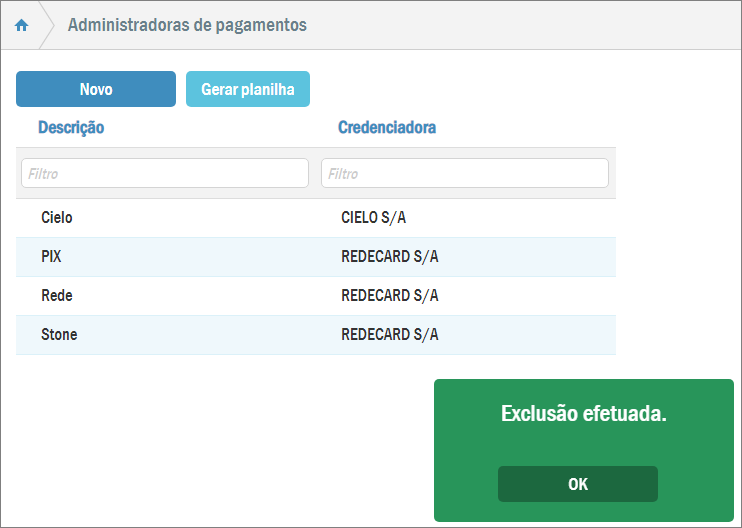Focus the Credenciadora filter field

[464, 173]
